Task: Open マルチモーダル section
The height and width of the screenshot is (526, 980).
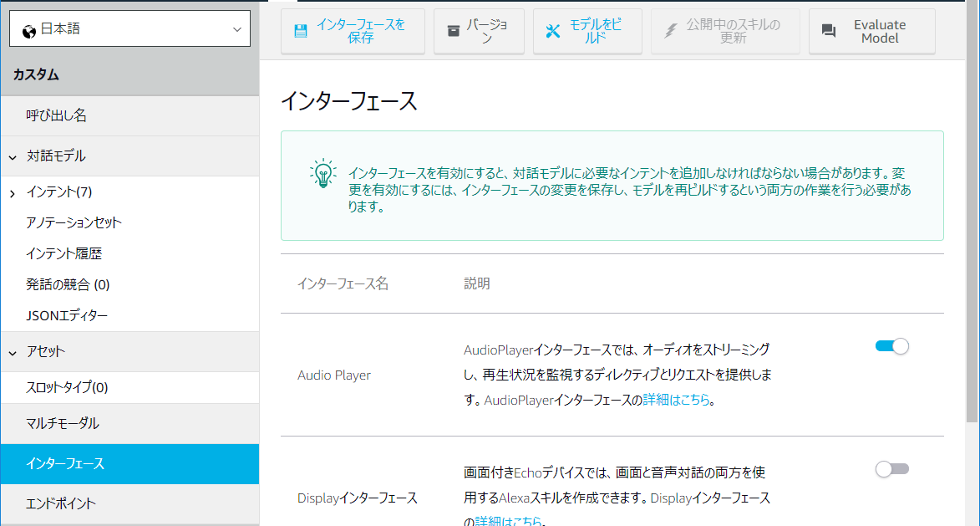Action: [x=130, y=423]
